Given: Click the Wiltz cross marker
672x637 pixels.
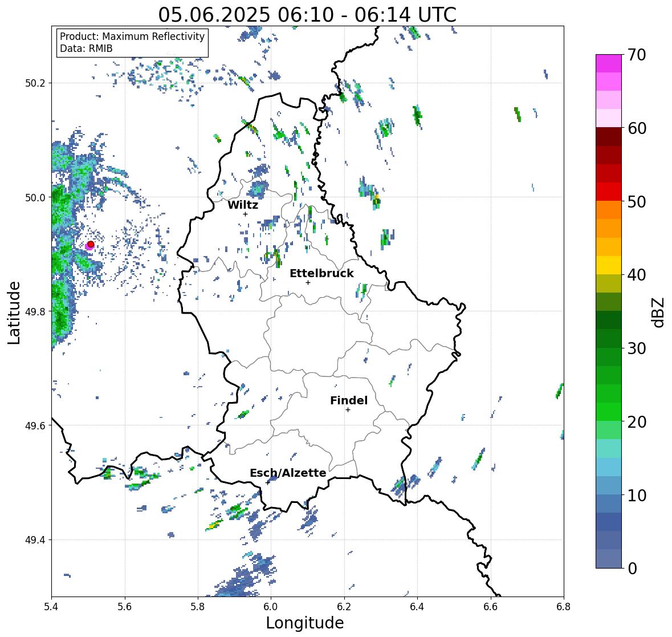Looking at the screenshot, I should (x=245, y=214).
